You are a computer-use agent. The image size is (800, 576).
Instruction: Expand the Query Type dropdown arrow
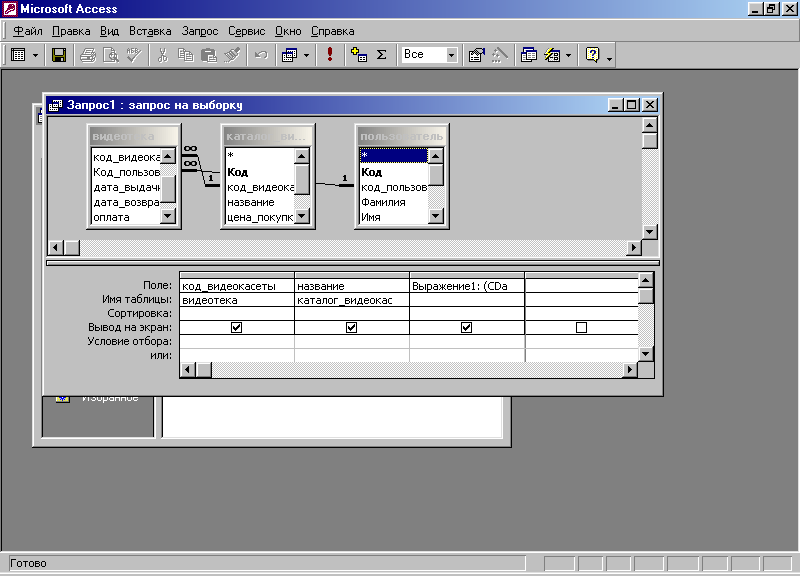[306, 55]
